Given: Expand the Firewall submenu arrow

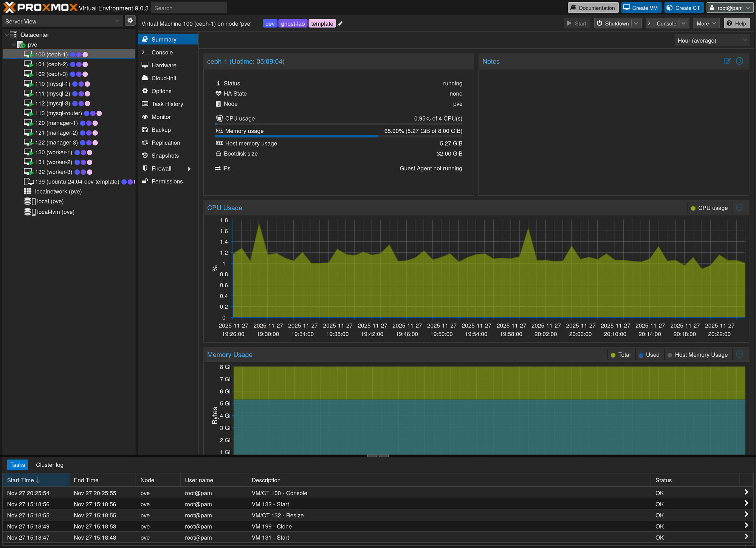Looking at the screenshot, I should (x=189, y=169).
